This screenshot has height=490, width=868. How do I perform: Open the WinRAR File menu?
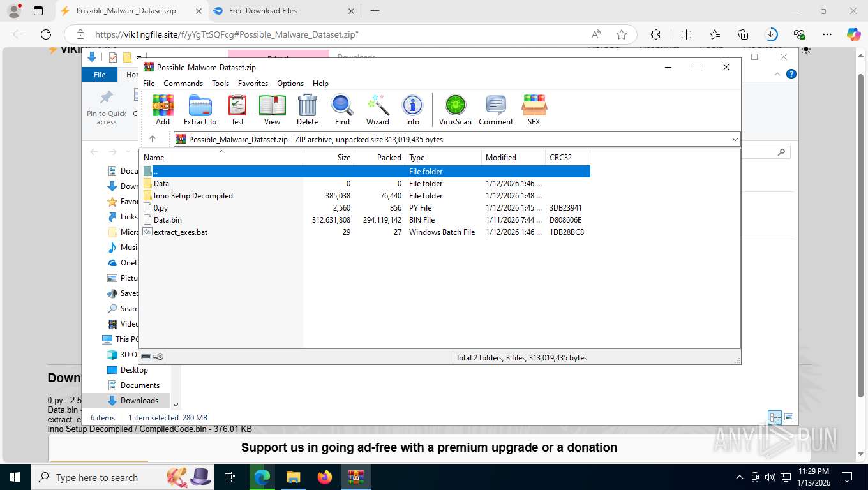(x=149, y=84)
